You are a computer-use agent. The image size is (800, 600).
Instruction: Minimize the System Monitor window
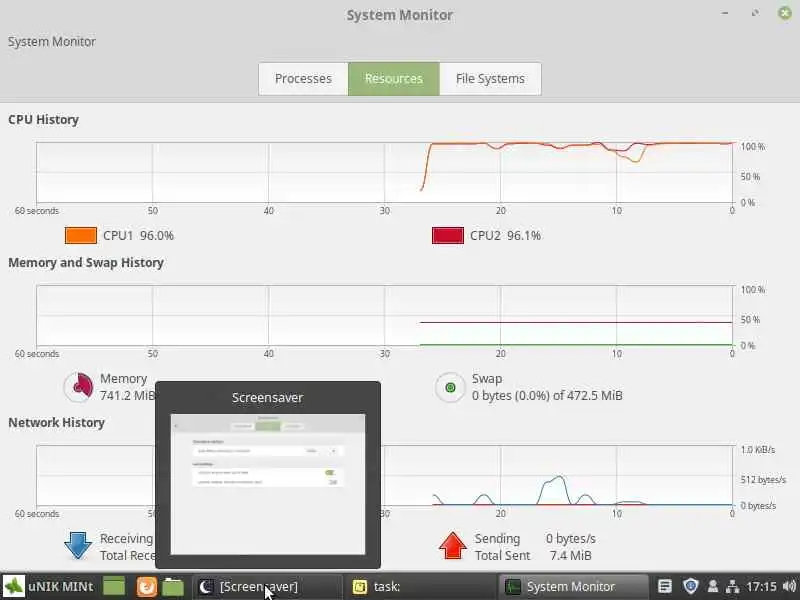pos(725,13)
